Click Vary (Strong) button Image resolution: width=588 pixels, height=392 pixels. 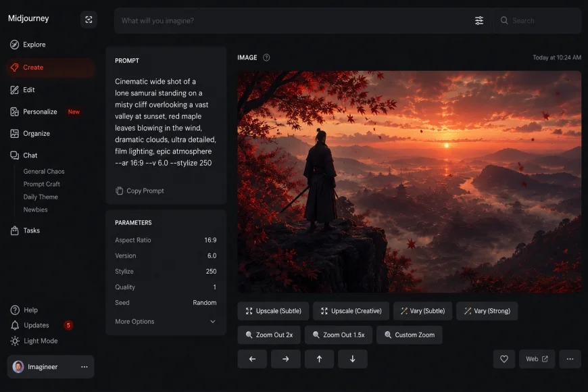click(x=487, y=311)
